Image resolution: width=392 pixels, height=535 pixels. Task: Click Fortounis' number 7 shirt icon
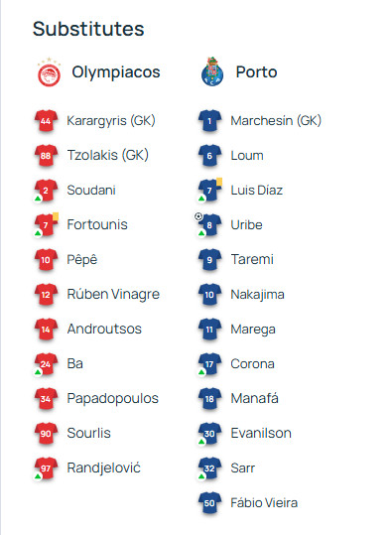[46, 225]
